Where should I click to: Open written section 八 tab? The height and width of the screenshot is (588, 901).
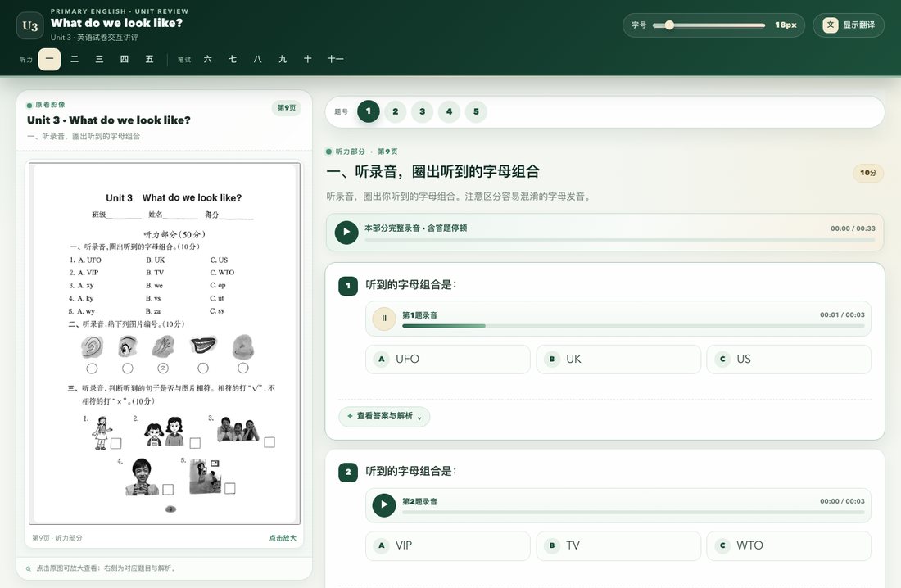point(257,59)
